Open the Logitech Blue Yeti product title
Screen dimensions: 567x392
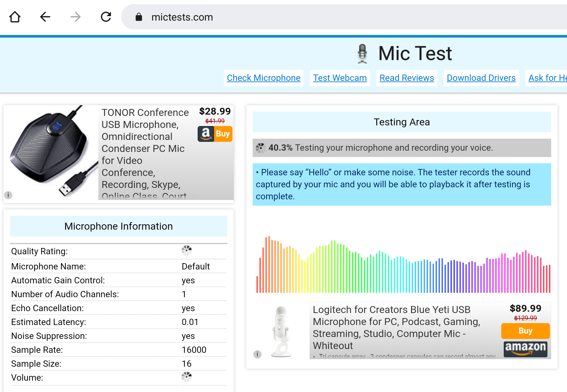pyautogui.click(x=397, y=328)
